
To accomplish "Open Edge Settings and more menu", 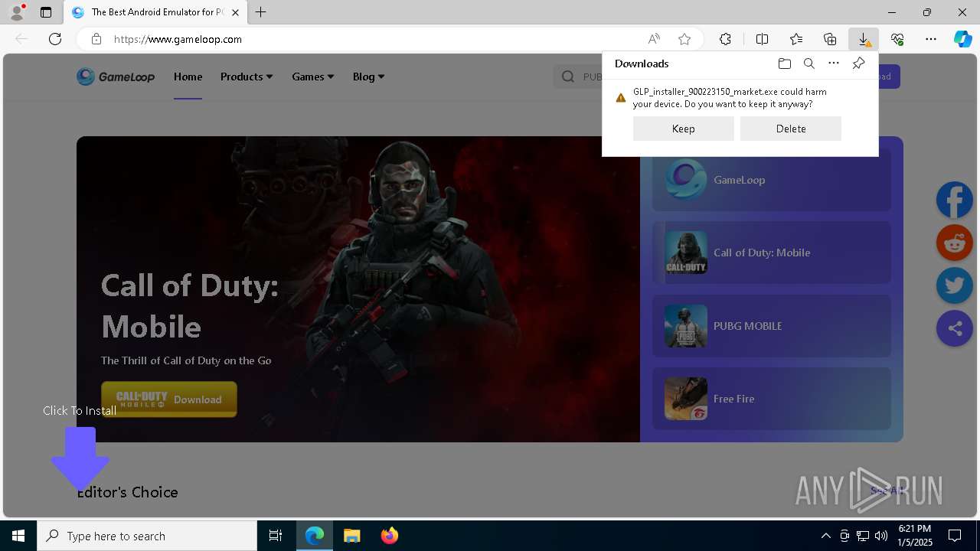I will tap(931, 39).
